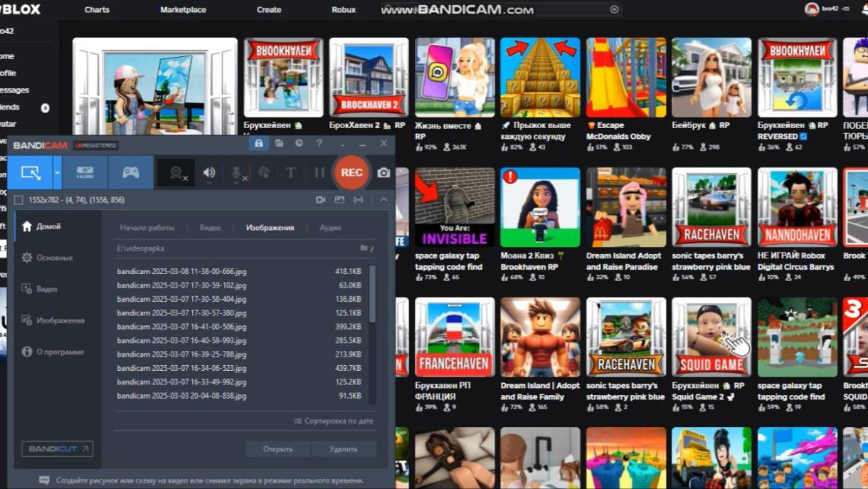Tick the checkbox beside 1552x782 area

[x=19, y=200]
